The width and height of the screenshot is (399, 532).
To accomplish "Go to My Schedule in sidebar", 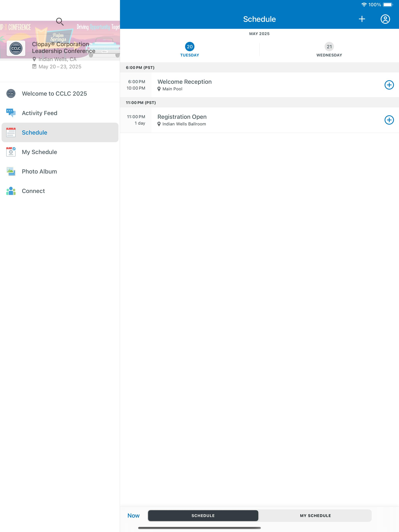I will 60,152.
